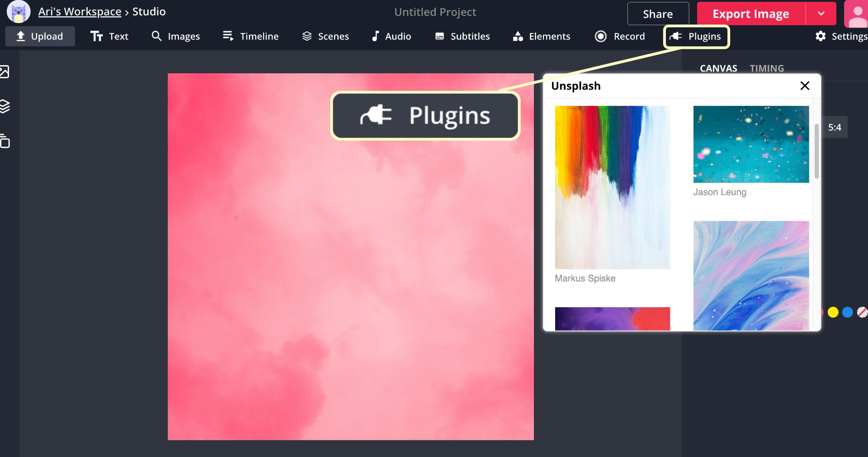The image size is (868, 457).
Task: Expand the Export Image dropdown arrow
Action: [x=821, y=14]
